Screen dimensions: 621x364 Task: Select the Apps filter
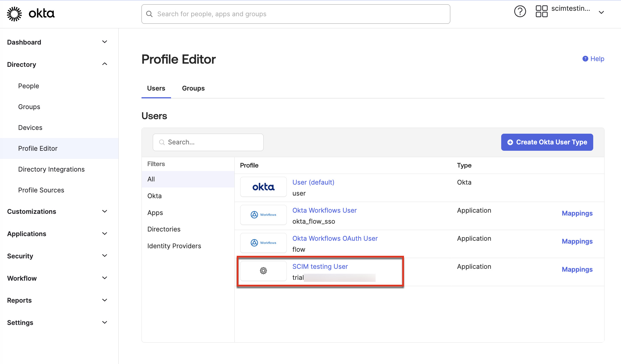[155, 212]
